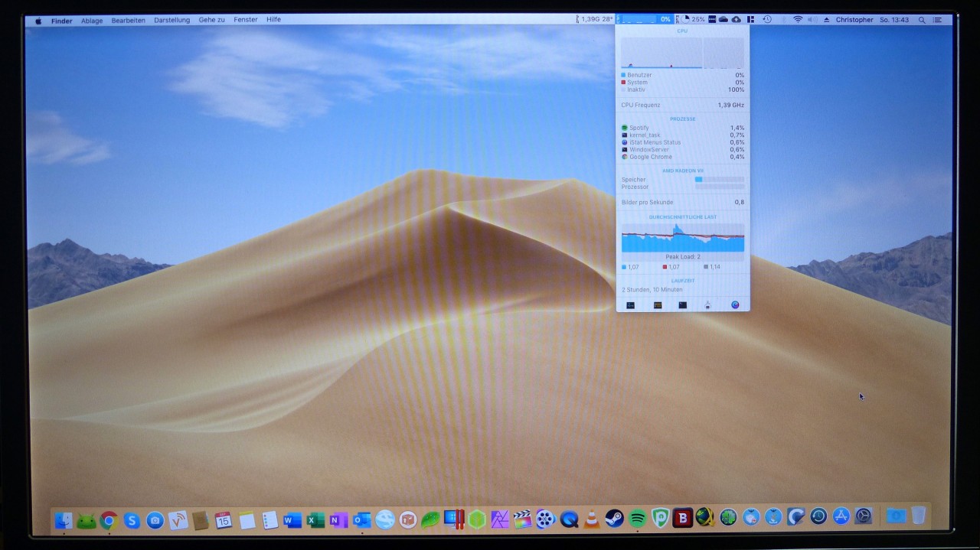Screen dimensions: 980x550
Task: Open the Trash in the Dock
Action: 918,516
